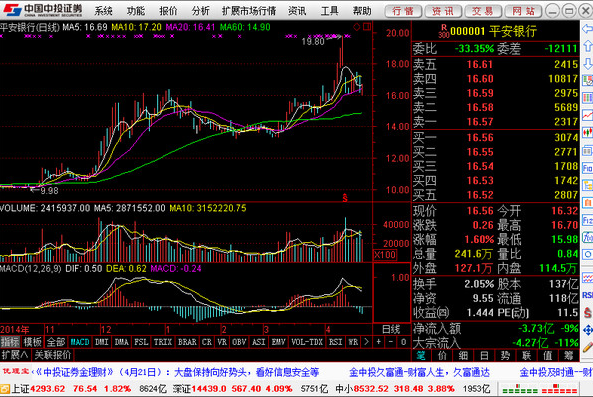This screenshot has width=593, height=397.
Task: Select the TRIX indicator tab
Action: [163, 342]
